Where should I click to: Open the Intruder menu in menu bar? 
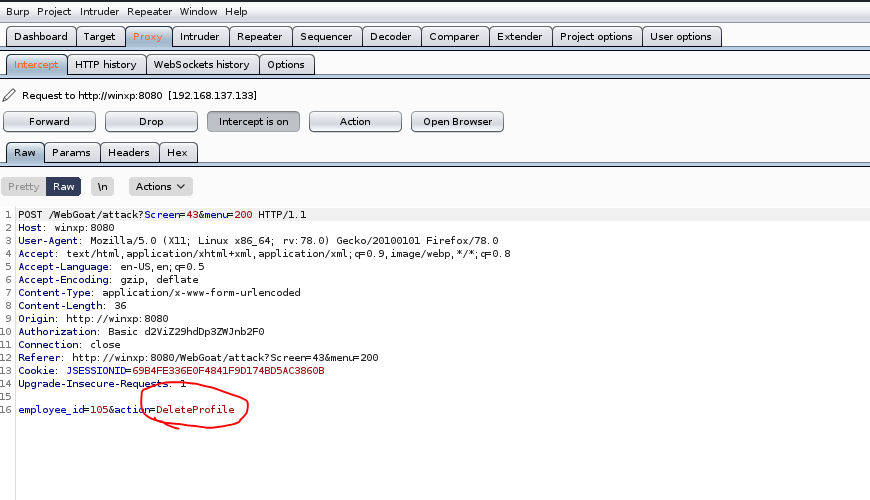click(x=99, y=12)
